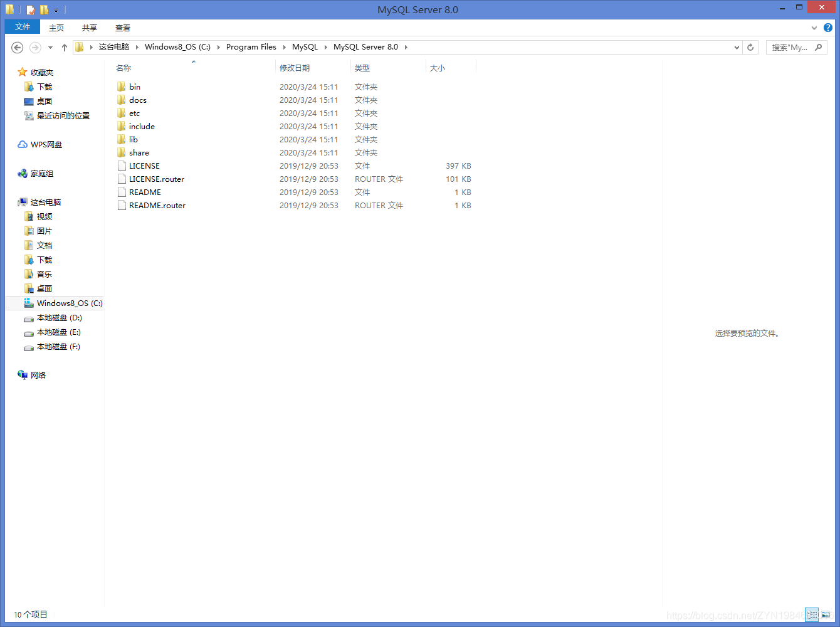Open recent locations dropdown arrow

(x=50, y=47)
